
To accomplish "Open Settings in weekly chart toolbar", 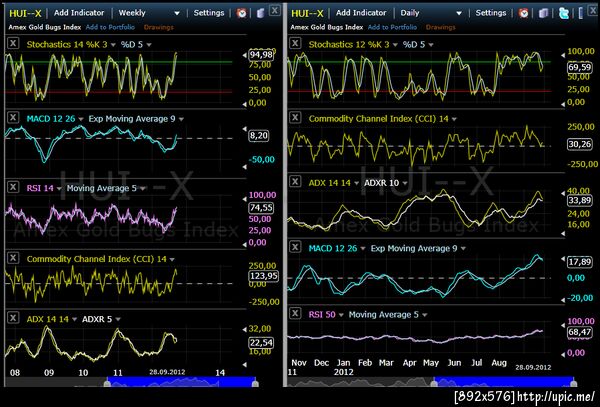I will (209, 13).
